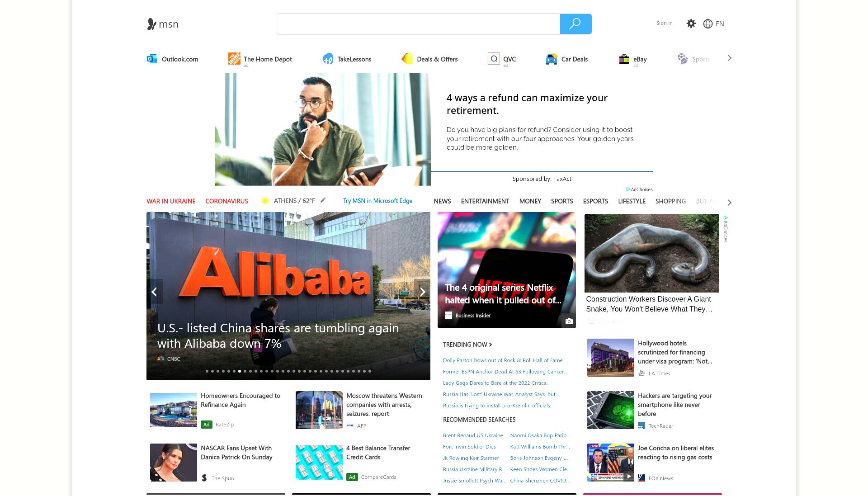
Task: Click the camera gallery icon on the Netflix story
Action: click(569, 321)
